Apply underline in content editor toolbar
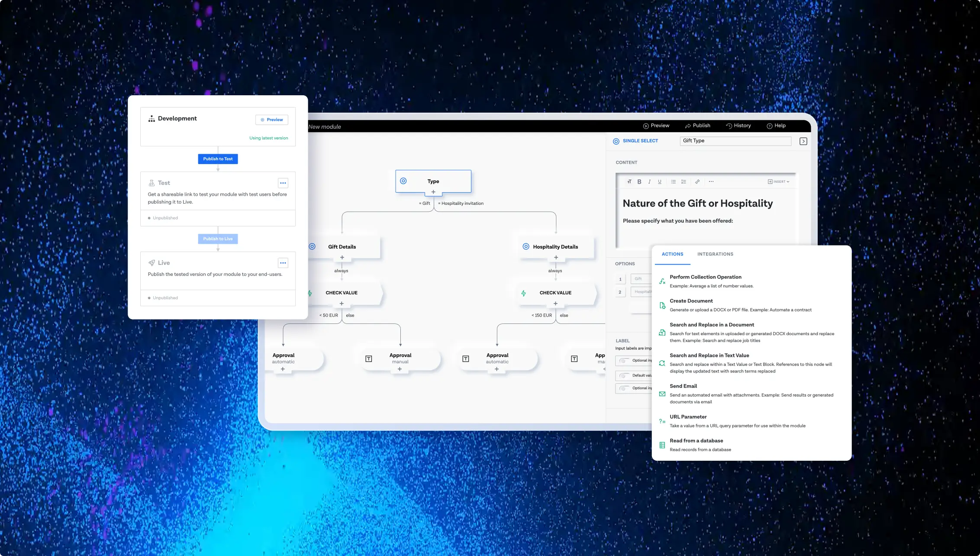 point(660,182)
